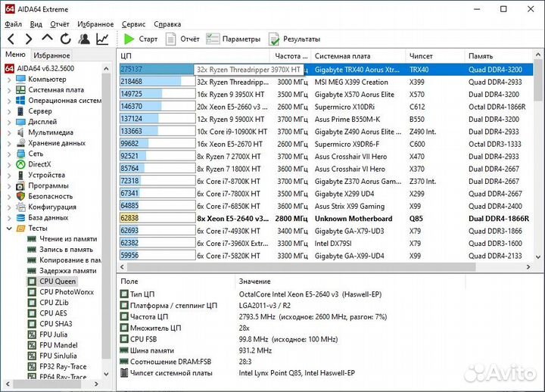The image size is (545, 392).
Task: Select the Дисплей icon in tree
Action: click(21, 122)
